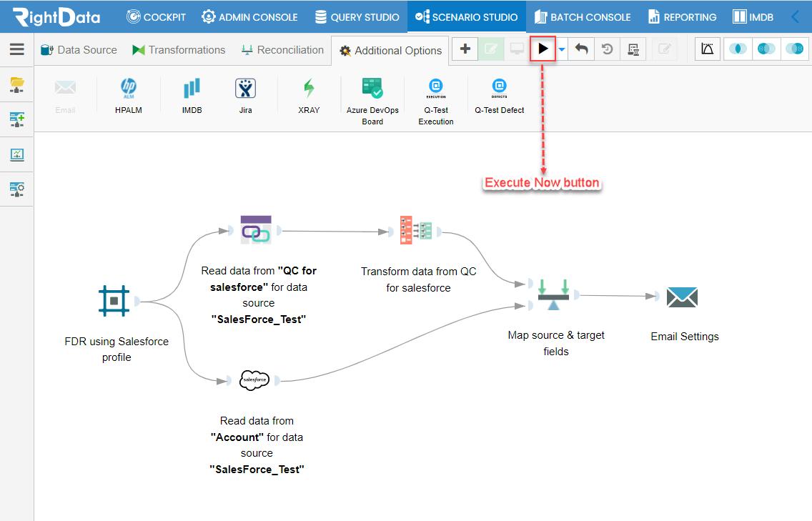Open the Data Source tab
This screenshot has width=812, height=521.
point(79,50)
